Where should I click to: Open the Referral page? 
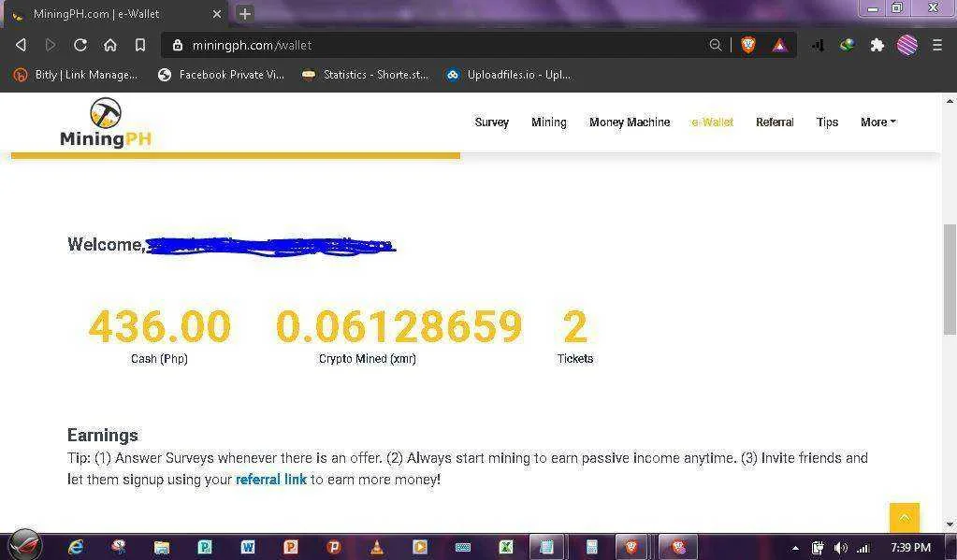coord(775,122)
